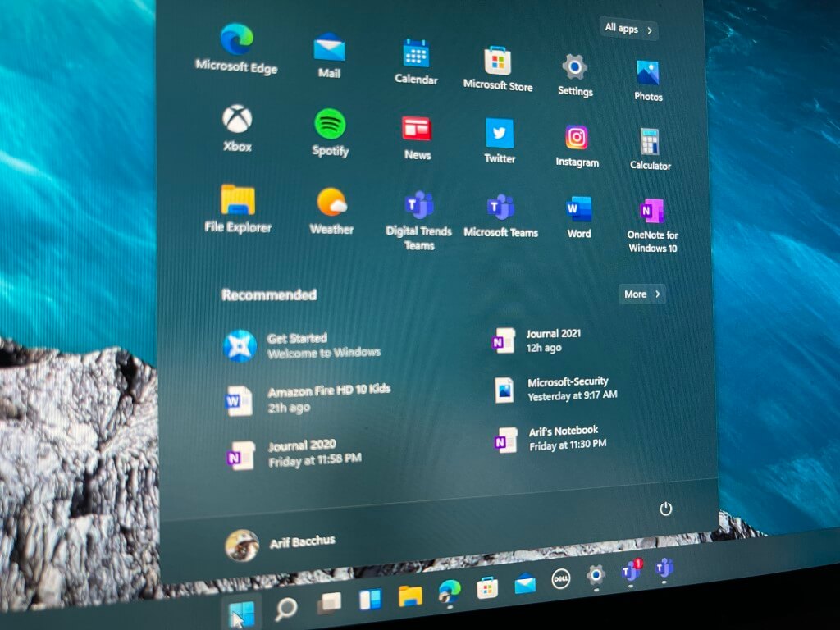Launch the Twitter app
Viewport: 840px width, 630px height.
click(499, 131)
